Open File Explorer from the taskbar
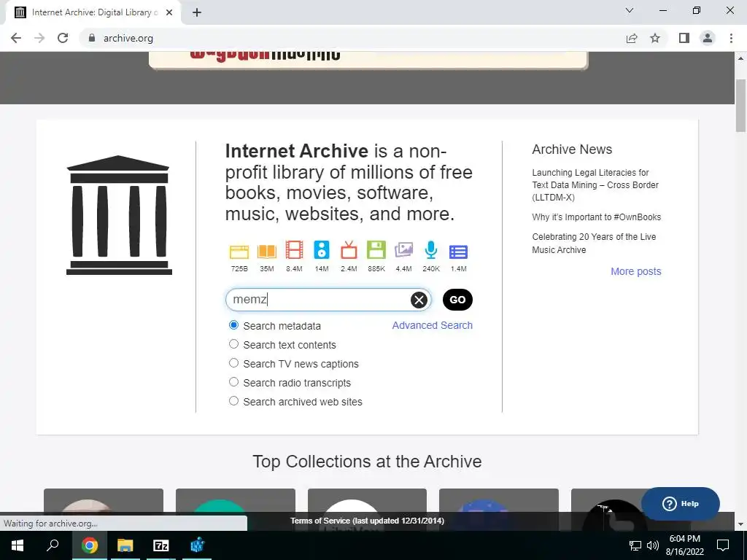Viewport: 747px width, 560px height. [125, 545]
